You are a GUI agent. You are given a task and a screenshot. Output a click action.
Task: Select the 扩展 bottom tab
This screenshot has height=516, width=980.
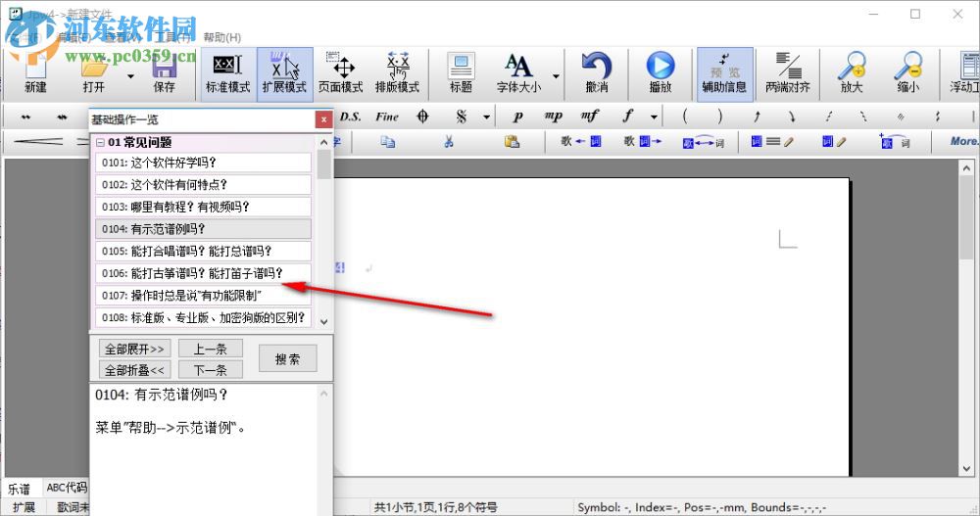(x=24, y=507)
